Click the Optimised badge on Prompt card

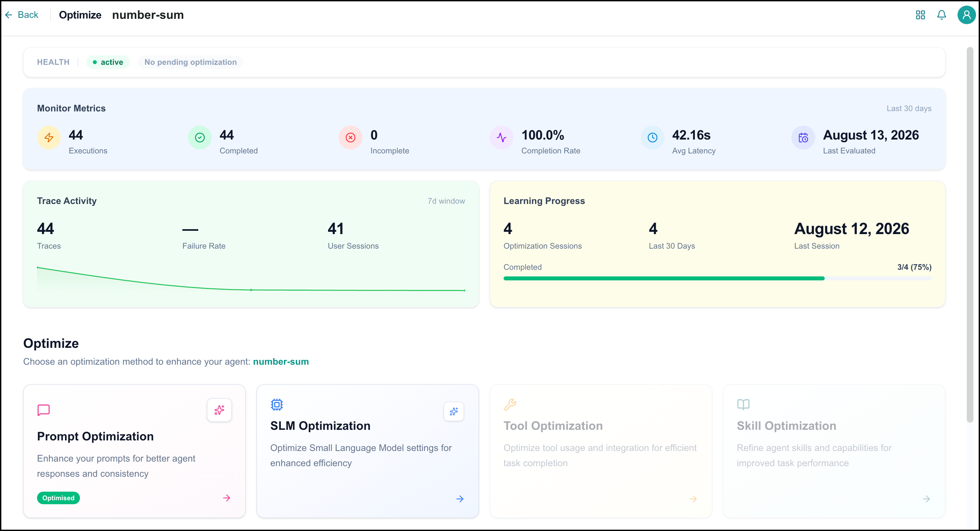click(x=58, y=498)
